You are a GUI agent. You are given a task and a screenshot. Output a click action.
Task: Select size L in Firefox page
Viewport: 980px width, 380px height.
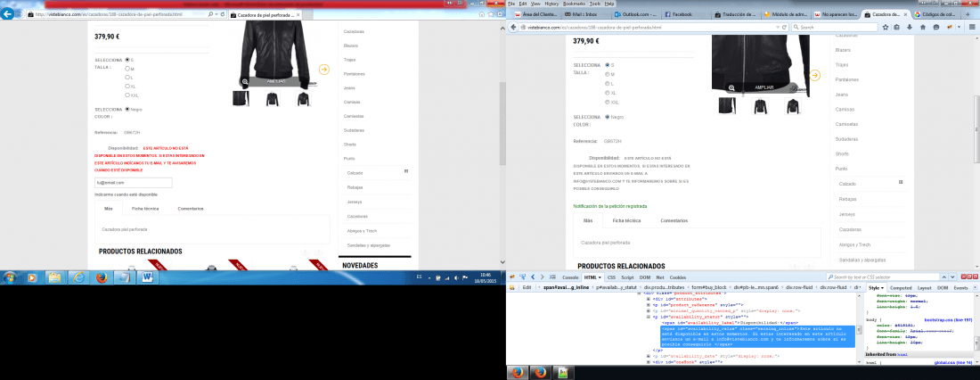point(607,83)
